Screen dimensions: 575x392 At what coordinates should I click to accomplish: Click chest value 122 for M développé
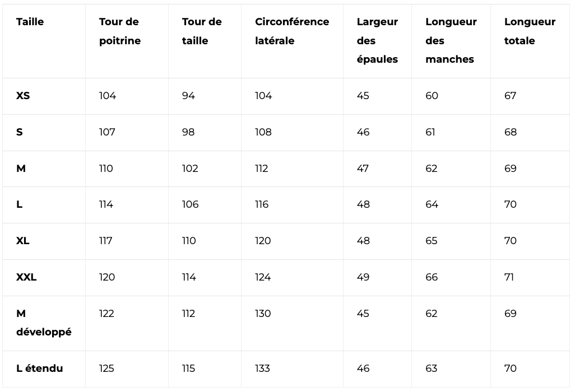[106, 314]
